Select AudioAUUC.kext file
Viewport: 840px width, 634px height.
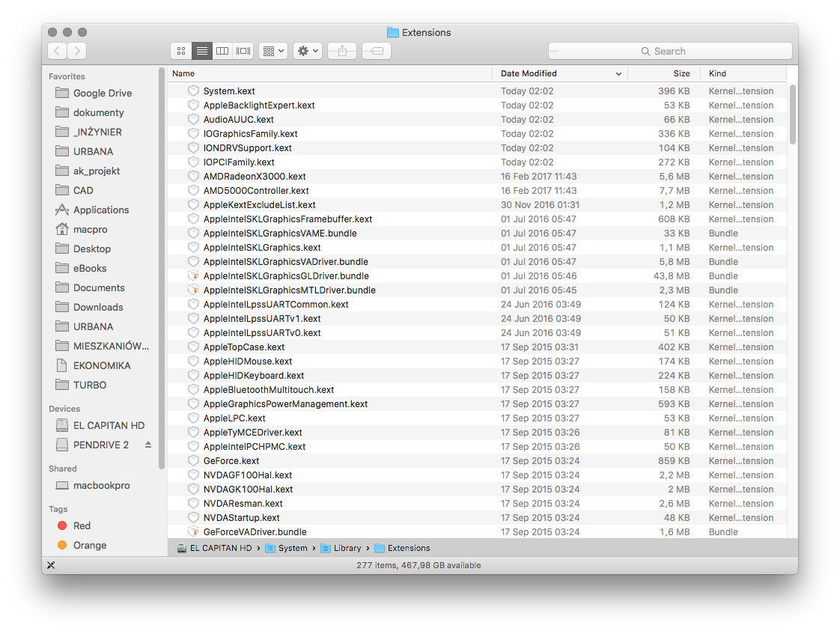point(478,120)
